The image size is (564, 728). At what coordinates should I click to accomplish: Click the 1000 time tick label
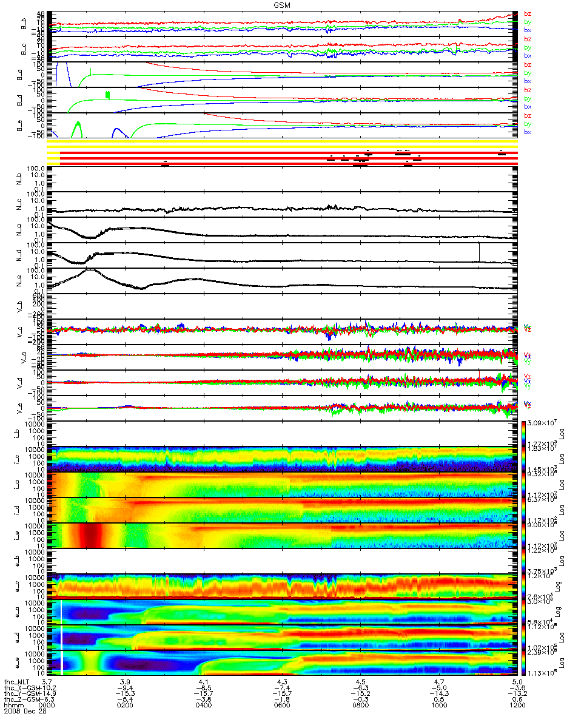click(438, 706)
